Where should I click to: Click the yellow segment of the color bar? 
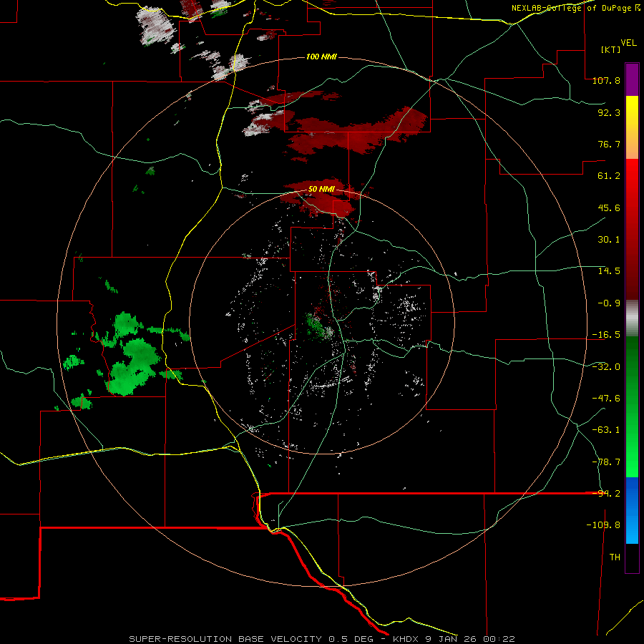pos(632,127)
